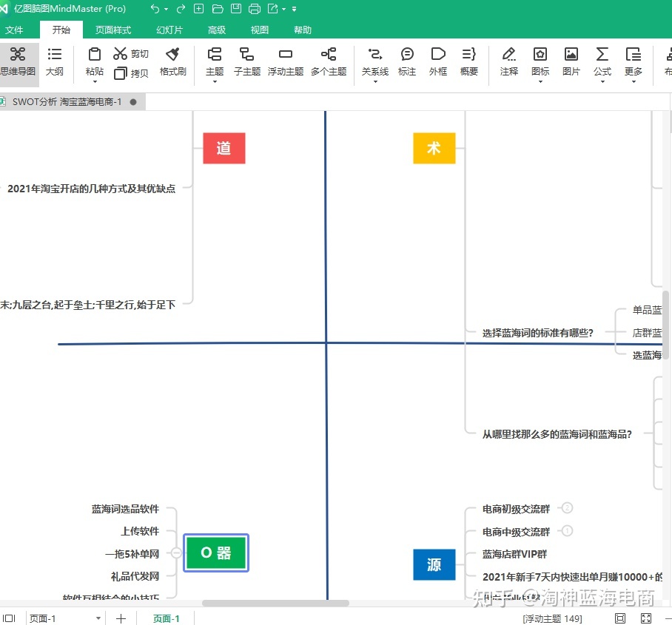Insert a 主题 topic
Screen dimensions: 672x625
click(x=215, y=61)
